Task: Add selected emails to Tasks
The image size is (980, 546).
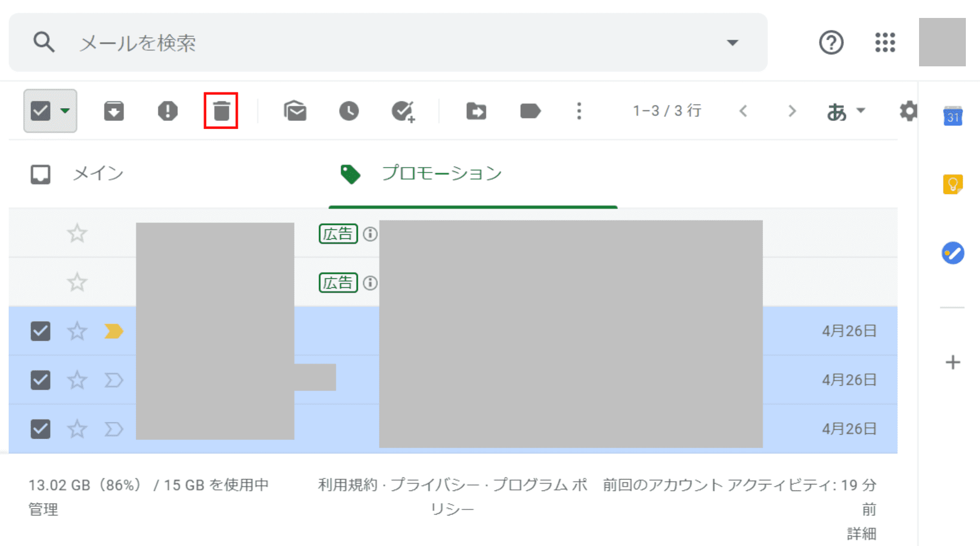Action: click(x=403, y=111)
